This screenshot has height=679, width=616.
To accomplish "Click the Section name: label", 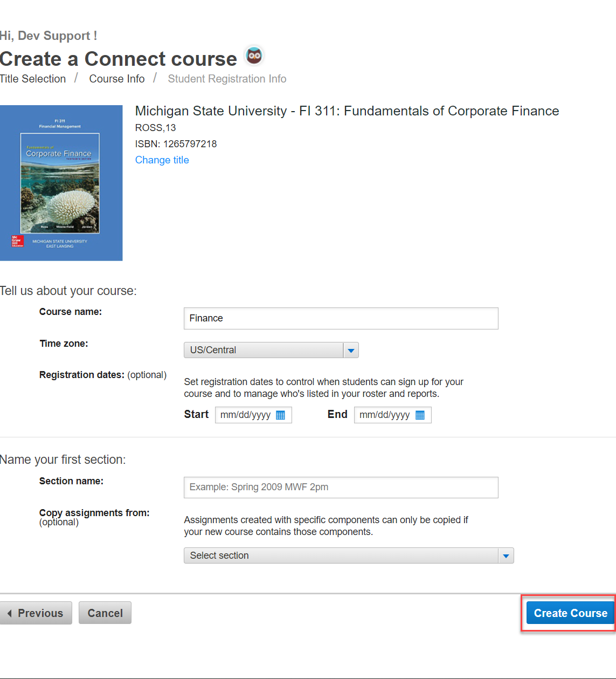I will point(71,481).
